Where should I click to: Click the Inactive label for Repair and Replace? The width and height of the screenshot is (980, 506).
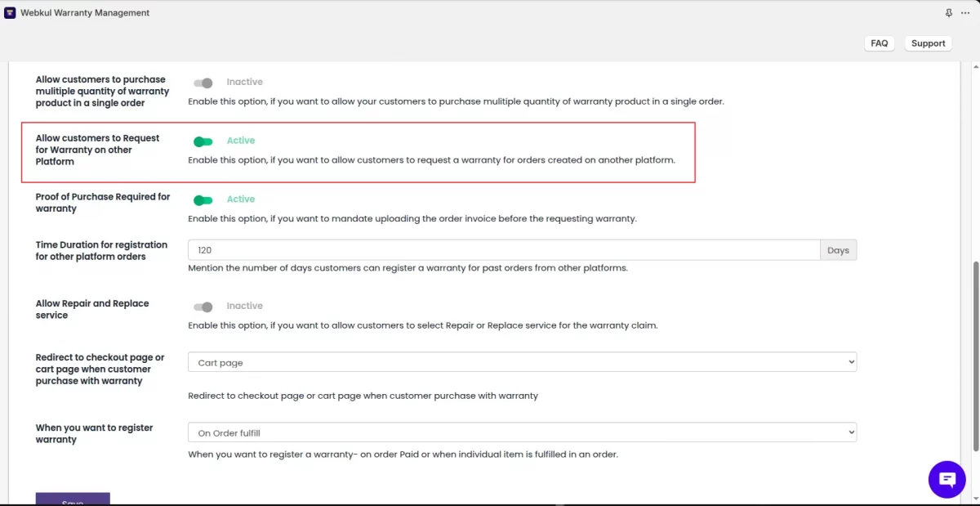coord(244,306)
